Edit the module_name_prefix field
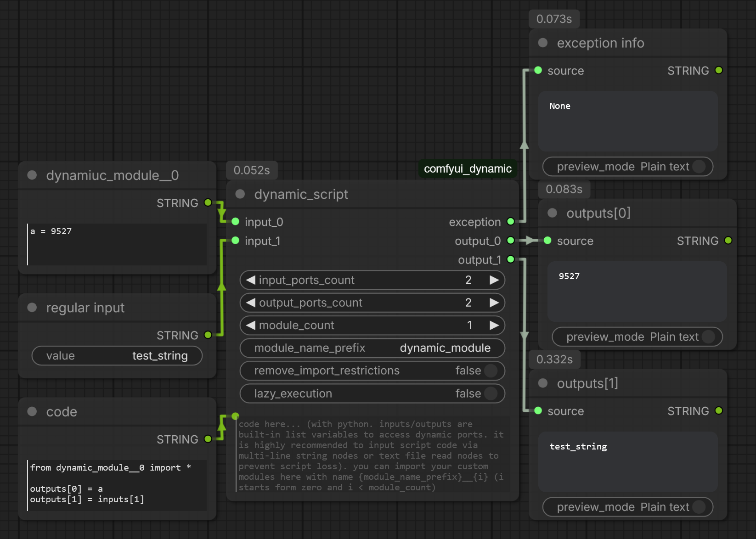 click(x=372, y=348)
